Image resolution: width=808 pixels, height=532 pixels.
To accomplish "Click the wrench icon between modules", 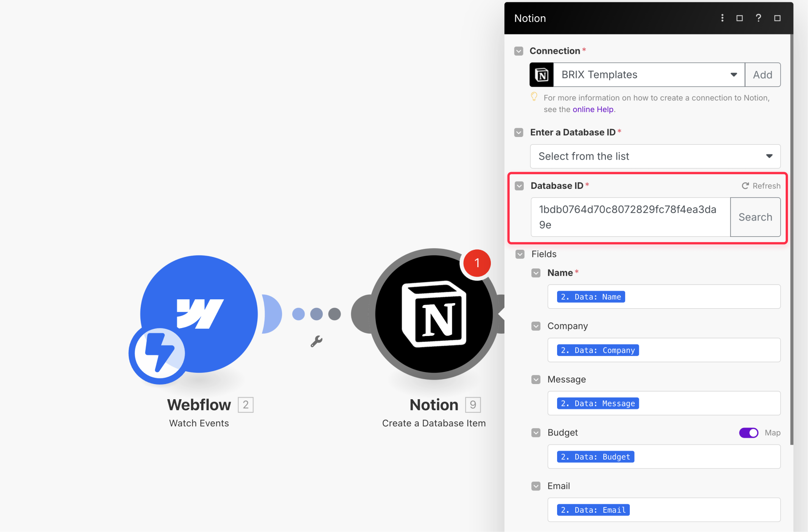I will (x=316, y=341).
